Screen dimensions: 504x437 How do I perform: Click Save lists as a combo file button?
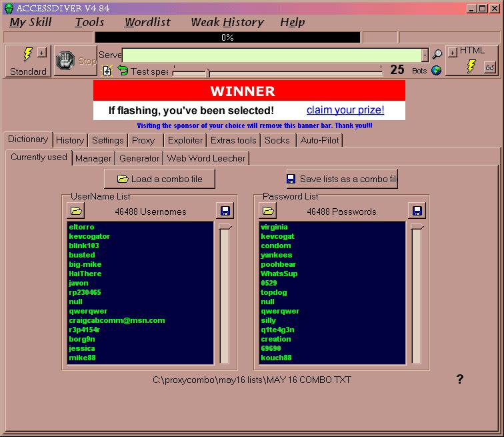coord(342,179)
